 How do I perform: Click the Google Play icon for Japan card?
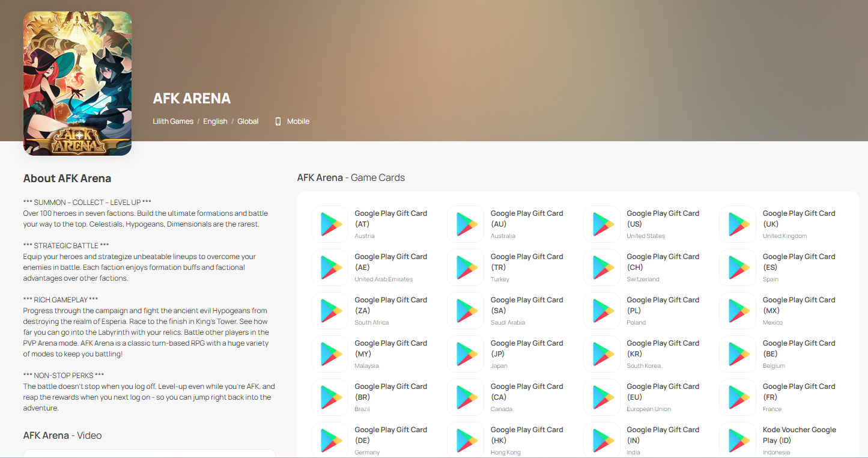pyautogui.click(x=466, y=354)
